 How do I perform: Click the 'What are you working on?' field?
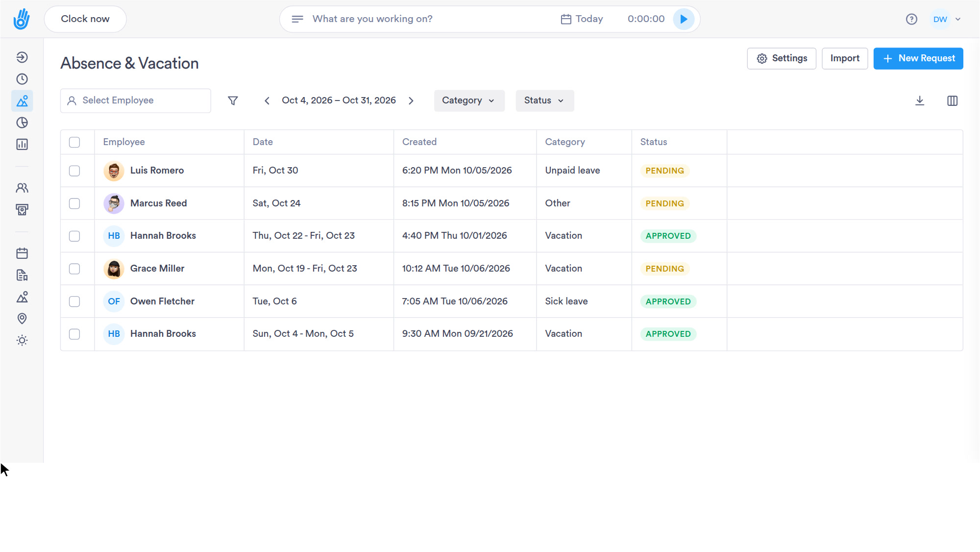(x=372, y=19)
